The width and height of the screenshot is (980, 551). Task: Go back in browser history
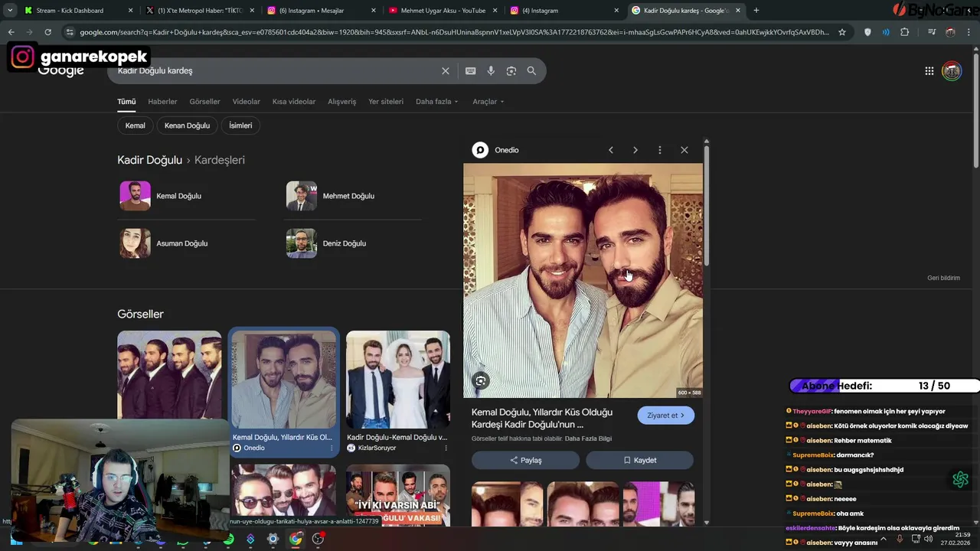tap(11, 32)
